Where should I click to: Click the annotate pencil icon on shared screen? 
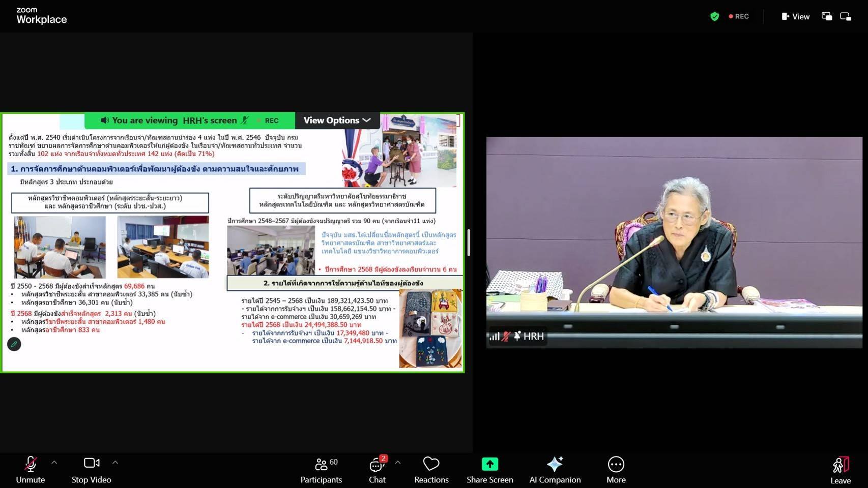click(14, 344)
